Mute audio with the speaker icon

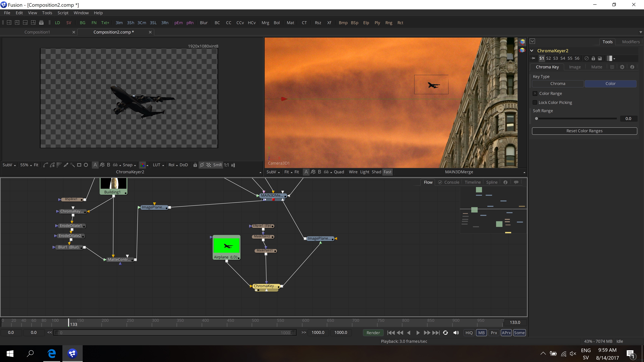point(456,333)
